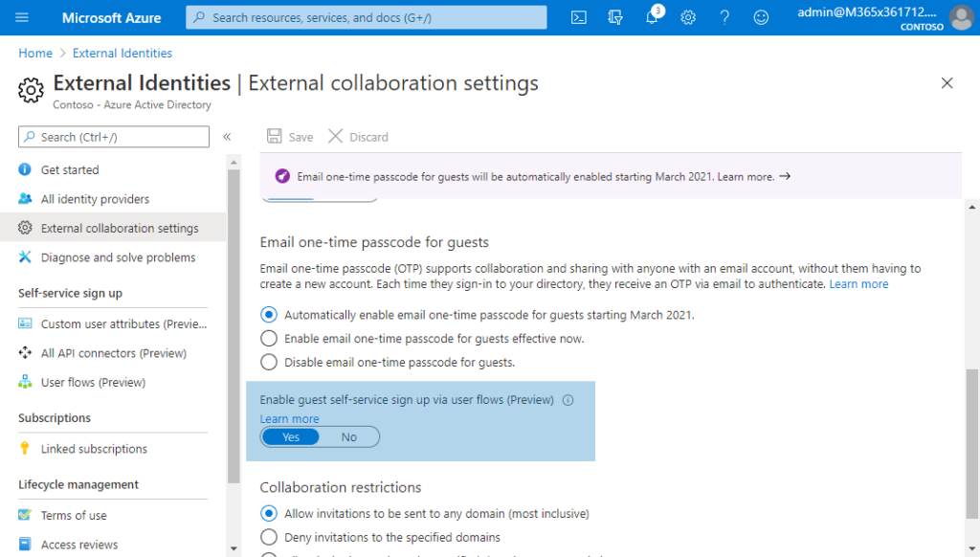Viewport: 980px width, 557px height.
Task: Click the main pane vertical scrollbar thumb
Action: (972, 444)
